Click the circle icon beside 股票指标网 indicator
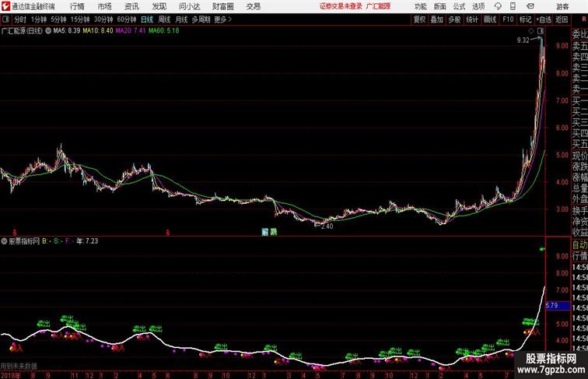Viewport: 588px width, 379px height. [x=4, y=241]
